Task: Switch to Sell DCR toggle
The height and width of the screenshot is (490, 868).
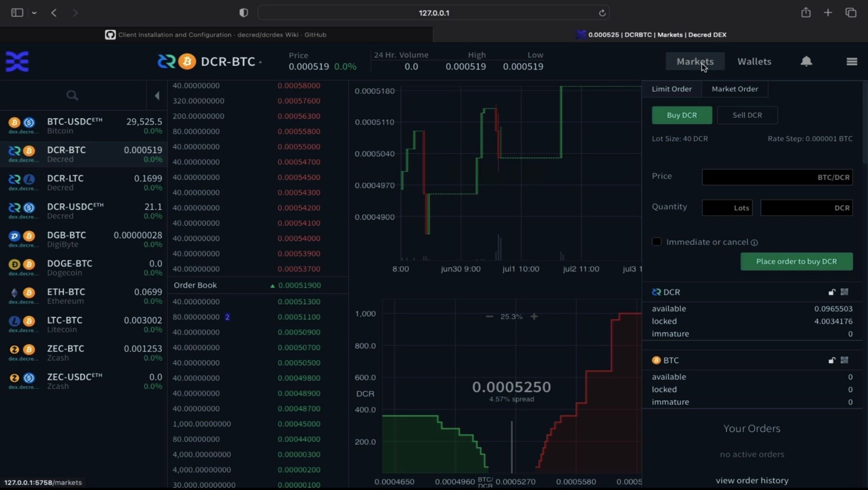Action: coord(747,115)
